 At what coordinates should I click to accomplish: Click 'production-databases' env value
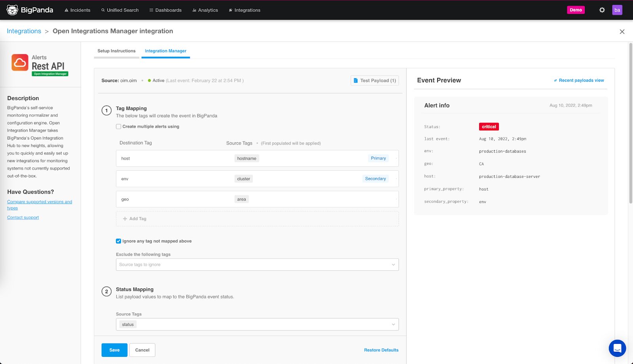pos(502,151)
